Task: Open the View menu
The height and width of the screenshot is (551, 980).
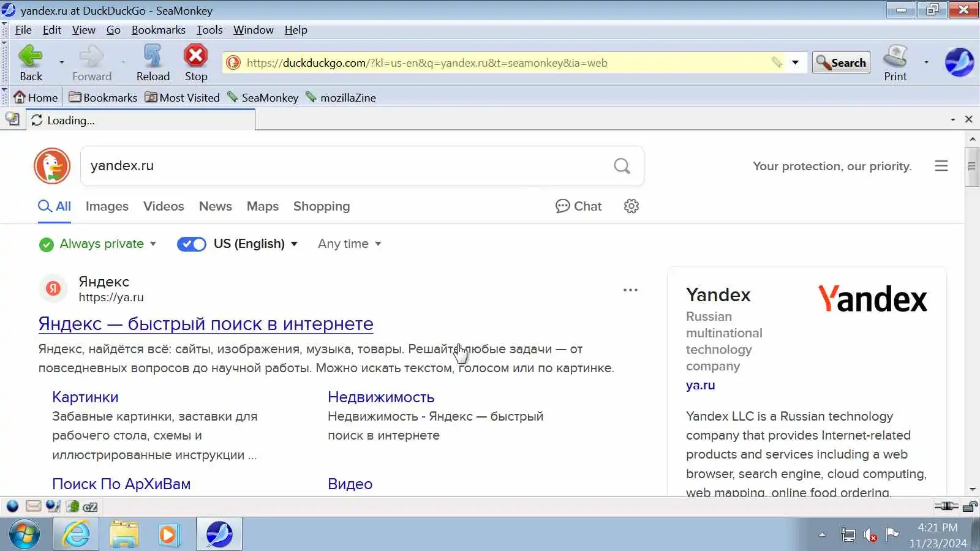Action: pyautogui.click(x=84, y=30)
